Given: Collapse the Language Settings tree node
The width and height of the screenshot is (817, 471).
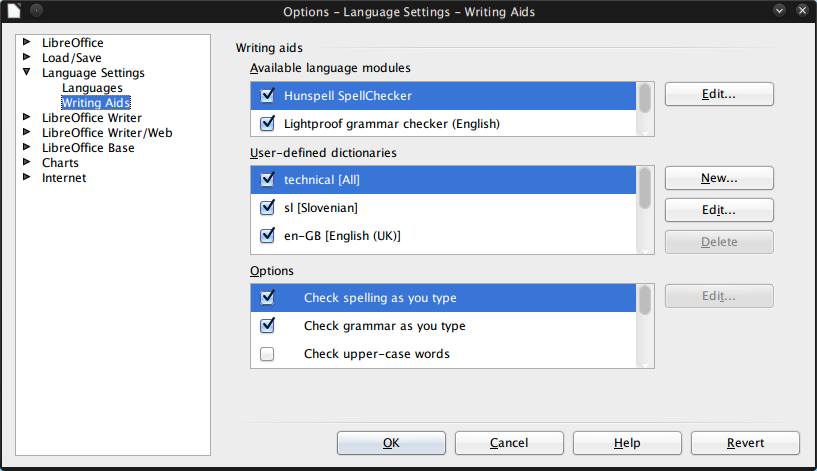Looking at the screenshot, I should click(x=27, y=73).
